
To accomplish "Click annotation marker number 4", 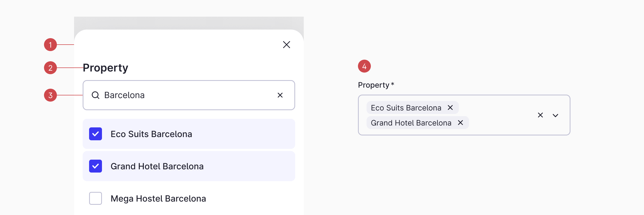I will tap(364, 66).
